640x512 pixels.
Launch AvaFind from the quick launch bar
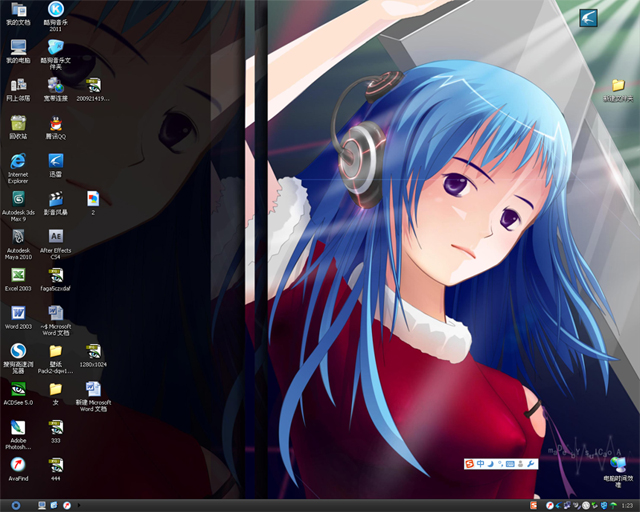pyautogui.click(x=67, y=505)
